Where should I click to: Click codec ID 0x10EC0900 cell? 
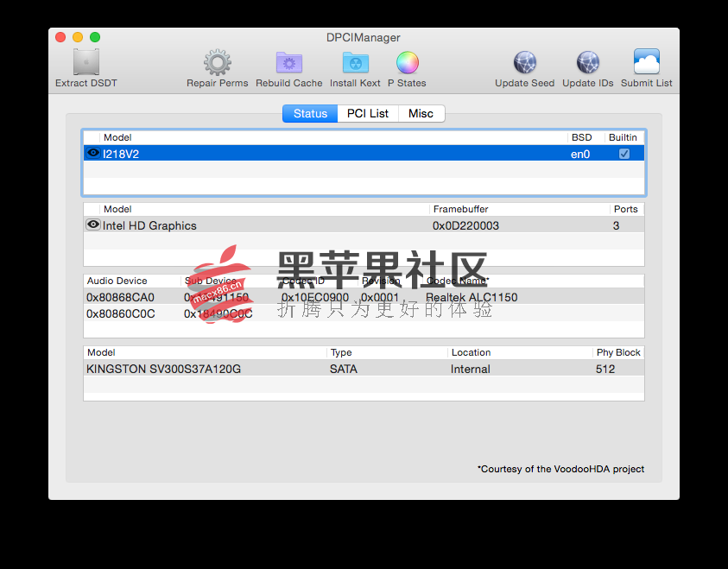315,297
